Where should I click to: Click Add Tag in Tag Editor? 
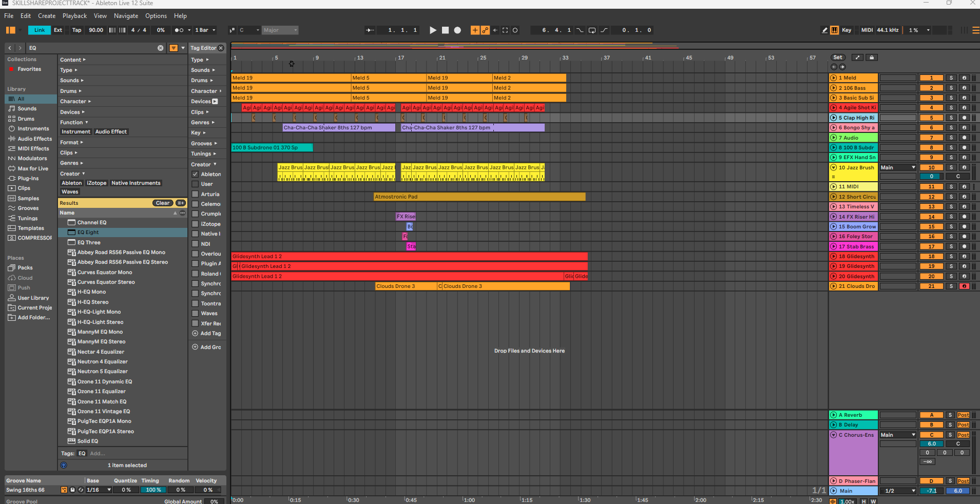coord(207,334)
